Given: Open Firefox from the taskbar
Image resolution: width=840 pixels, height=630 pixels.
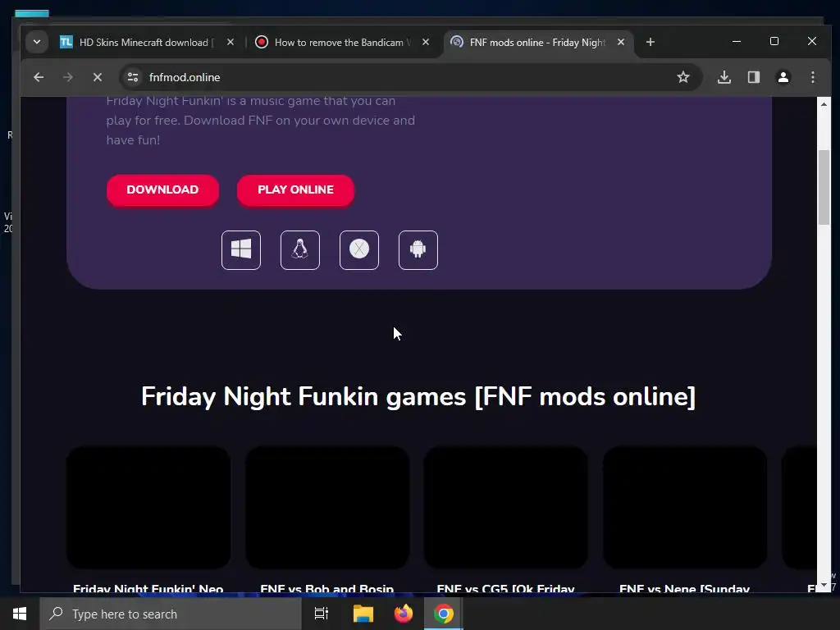Looking at the screenshot, I should [404, 614].
